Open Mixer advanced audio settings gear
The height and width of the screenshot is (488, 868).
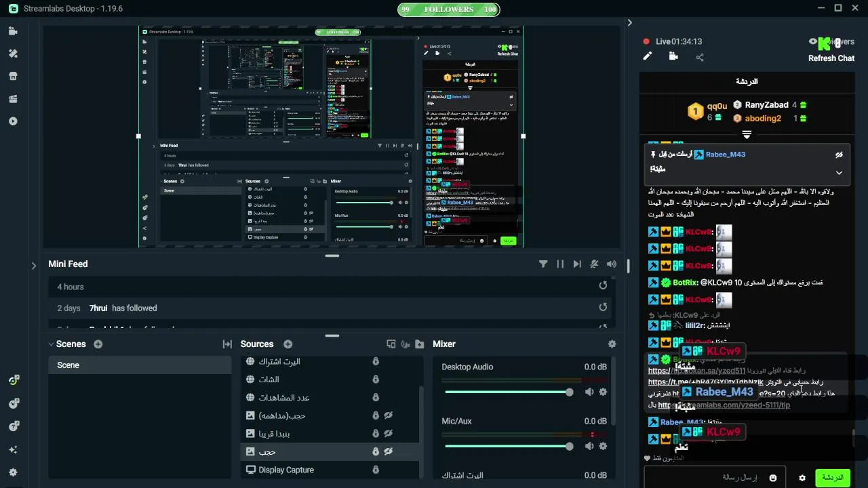tap(612, 344)
